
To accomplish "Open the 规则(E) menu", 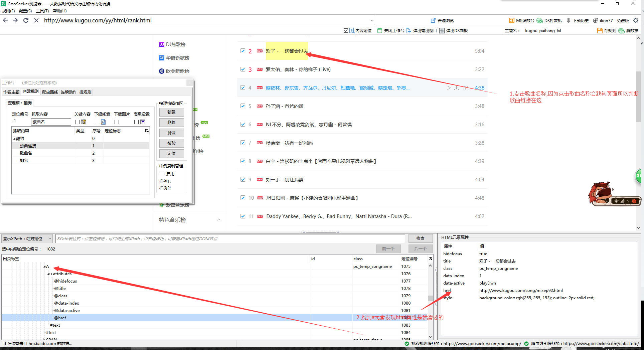I will pyautogui.click(x=8, y=11).
